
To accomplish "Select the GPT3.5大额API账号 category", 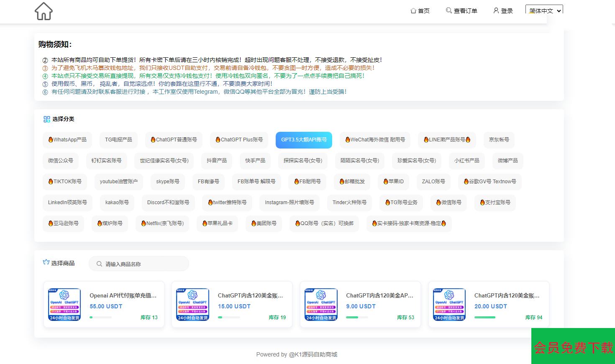I will (304, 140).
